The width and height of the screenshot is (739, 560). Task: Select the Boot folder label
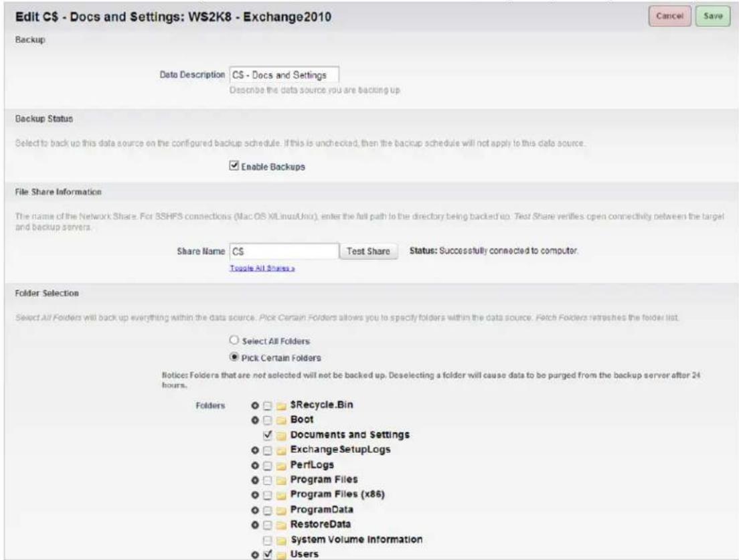(302, 419)
